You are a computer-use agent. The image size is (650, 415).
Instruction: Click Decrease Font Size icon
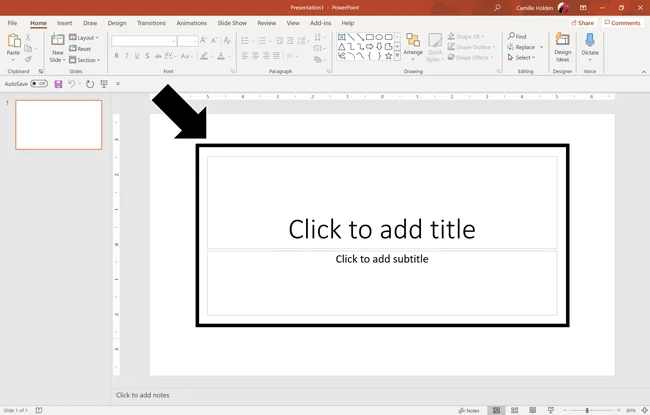tap(214, 40)
